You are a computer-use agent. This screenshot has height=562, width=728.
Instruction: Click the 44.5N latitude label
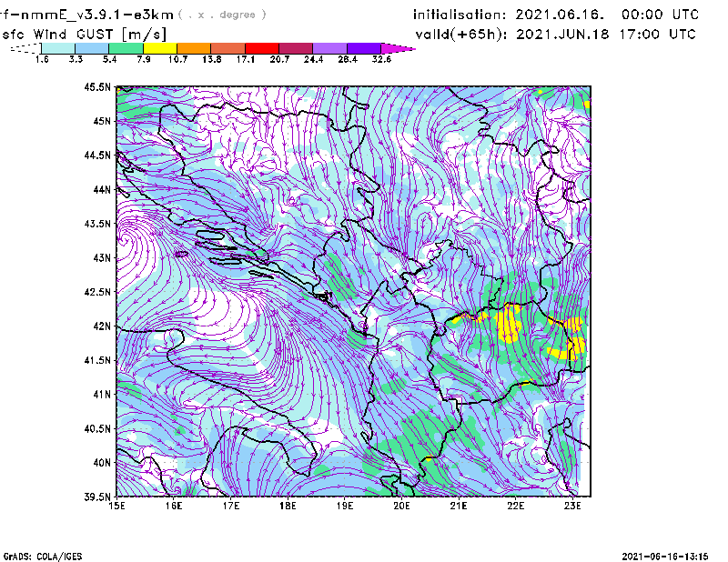(97, 155)
